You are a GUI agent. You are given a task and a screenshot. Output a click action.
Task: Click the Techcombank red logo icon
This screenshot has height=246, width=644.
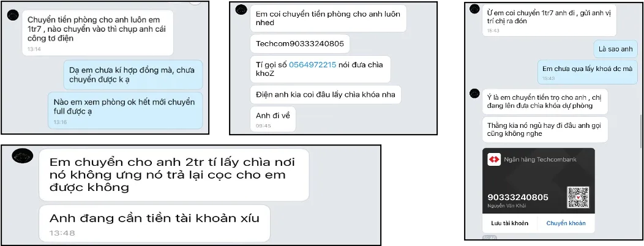pos(494,159)
